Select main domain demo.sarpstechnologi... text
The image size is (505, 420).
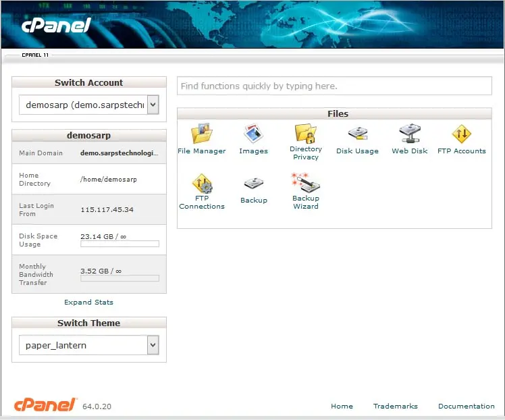click(x=119, y=153)
